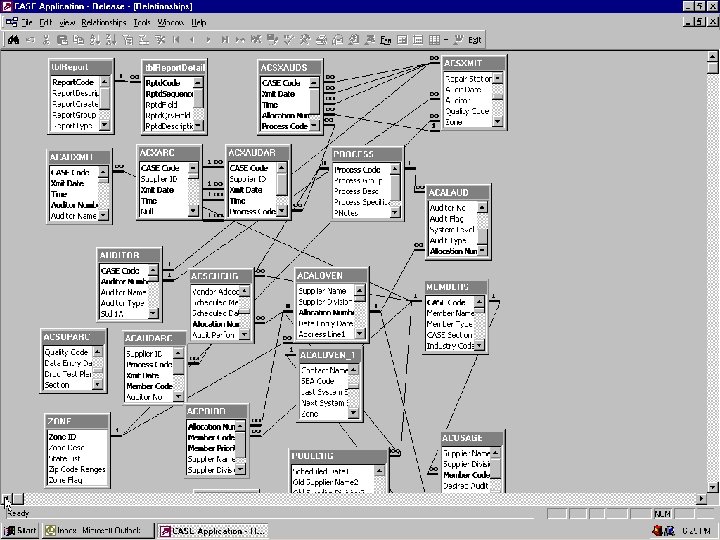Viewport: 720px width, 540px height.
Task: Click main window vertical scrollbar up arrow
Action: [713, 57]
